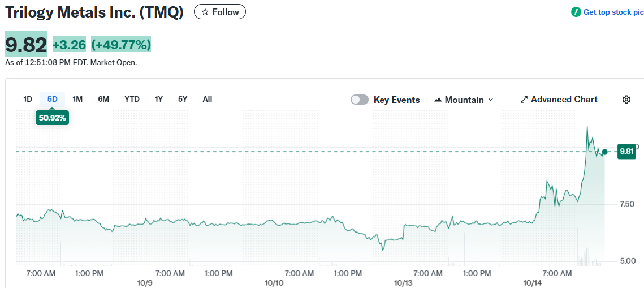This screenshot has height=288, width=644.
Task: Select the 5D time range tab
Action: 53,99
